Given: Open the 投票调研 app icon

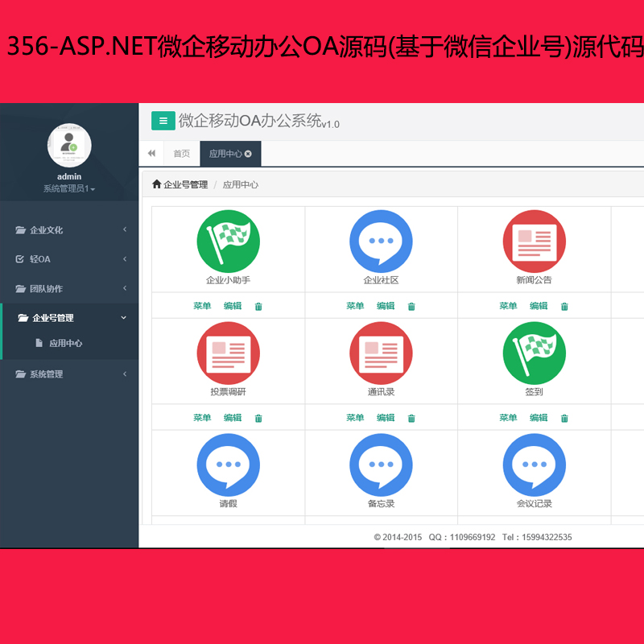Looking at the screenshot, I should pos(229,353).
